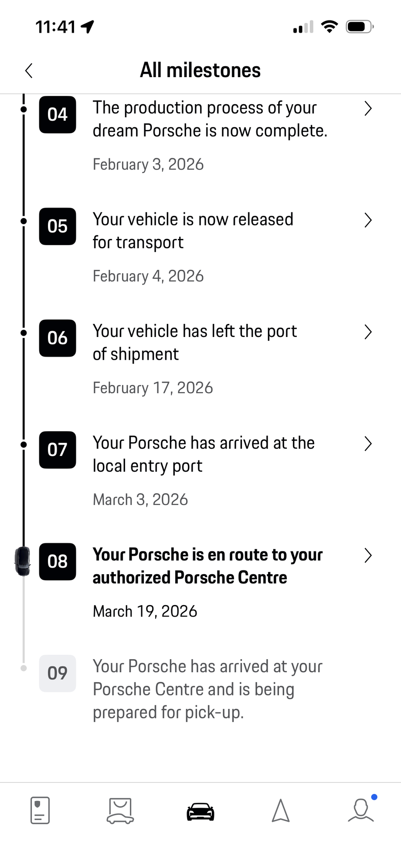Image resolution: width=401 pixels, height=868 pixels.
Task: Open the navigation arrow tab
Action: (x=281, y=811)
